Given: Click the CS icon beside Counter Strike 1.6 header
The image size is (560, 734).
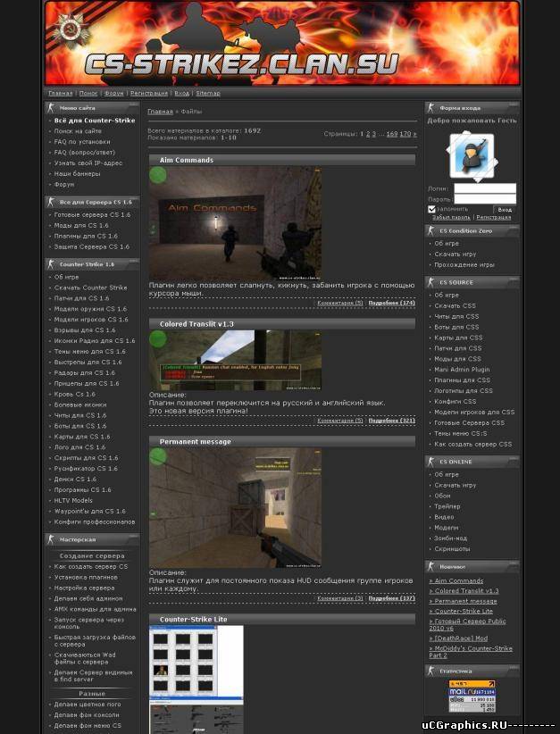Looking at the screenshot, I should coord(51,264).
